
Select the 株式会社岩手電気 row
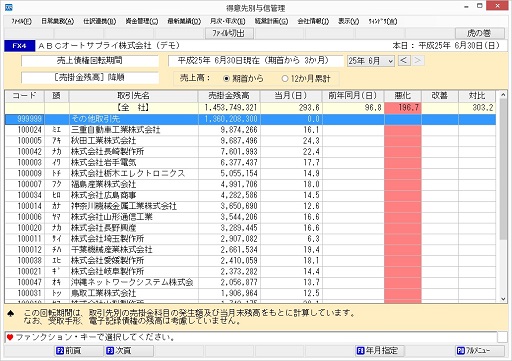[x=250, y=163]
